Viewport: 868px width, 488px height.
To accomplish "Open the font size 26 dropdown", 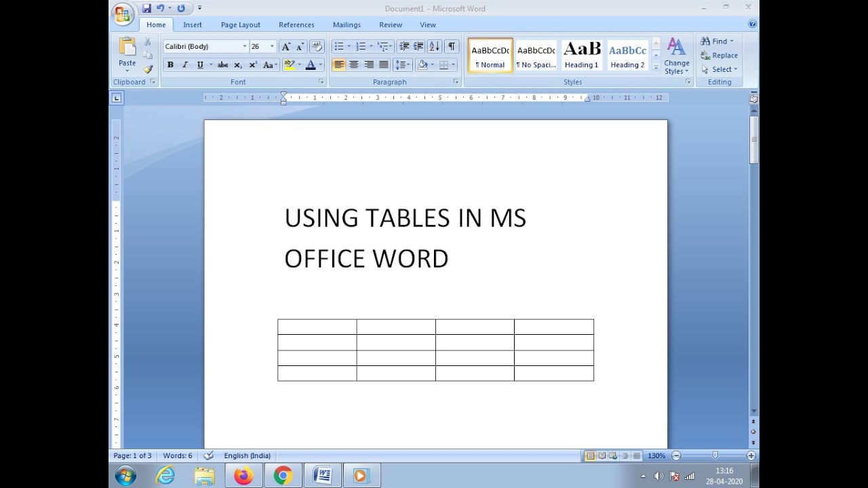I will [x=272, y=46].
